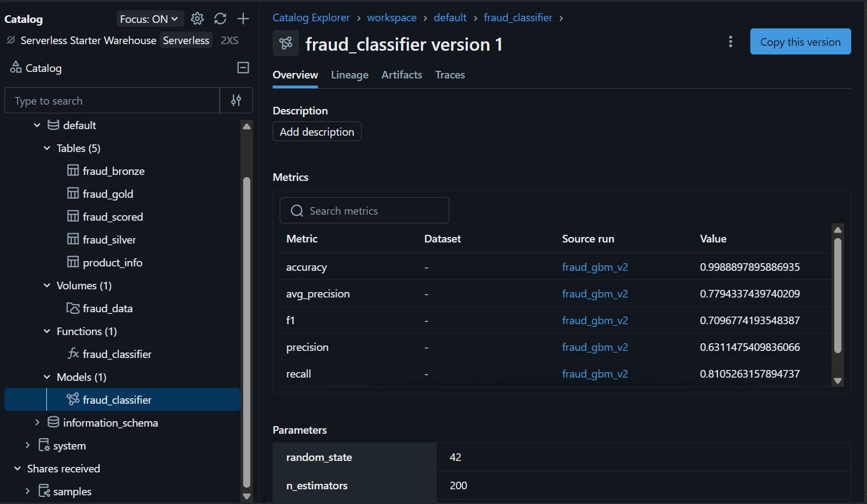Click the fraud_silver table icon
Screen dimensions: 867x504
[73, 239]
